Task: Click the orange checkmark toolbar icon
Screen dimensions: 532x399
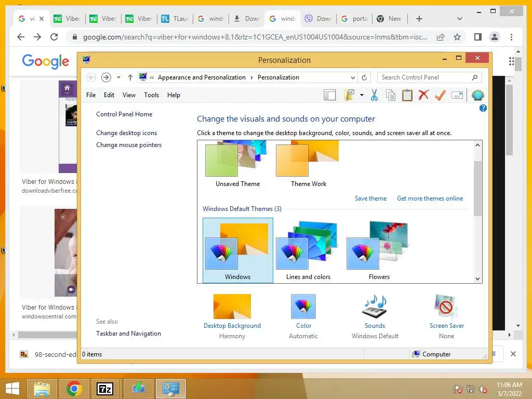Action: (440, 96)
